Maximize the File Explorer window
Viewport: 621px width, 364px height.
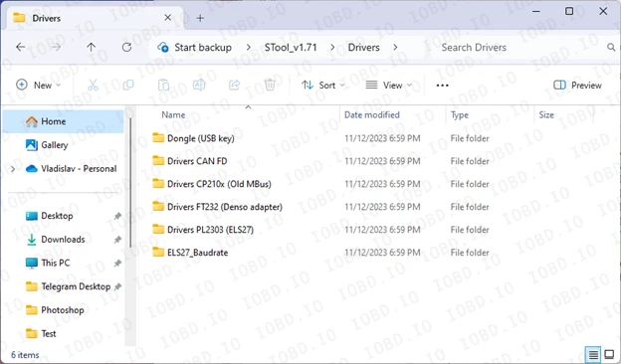click(x=569, y=11)
